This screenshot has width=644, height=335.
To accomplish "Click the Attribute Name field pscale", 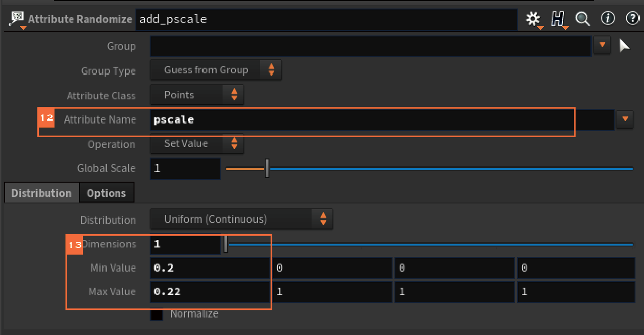I will [382, 120].
